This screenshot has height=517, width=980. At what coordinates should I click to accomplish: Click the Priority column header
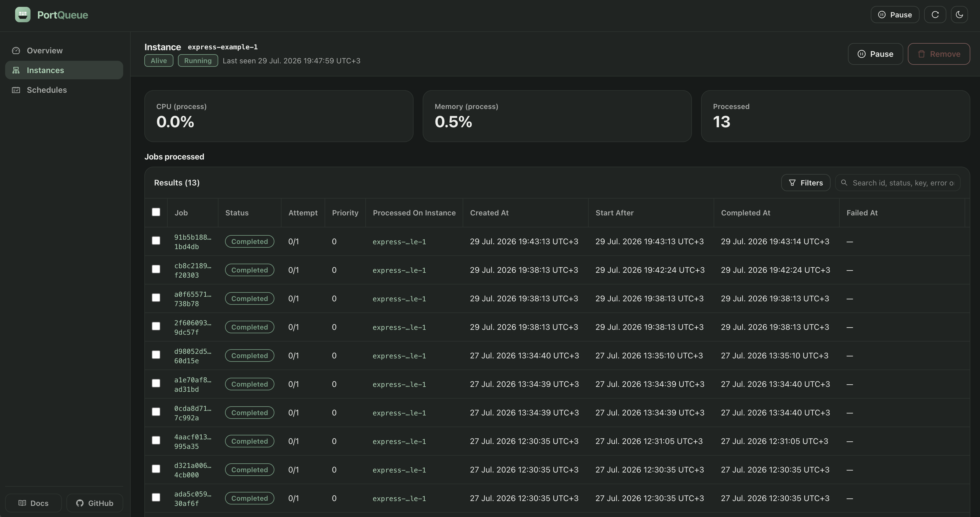pos(345,213)
